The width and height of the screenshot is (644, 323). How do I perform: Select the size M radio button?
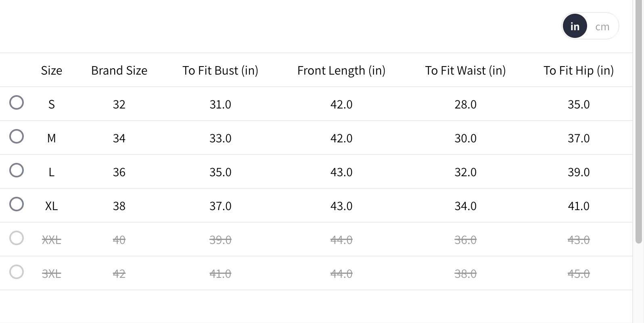pyautogui.click(x=17, y=136)
